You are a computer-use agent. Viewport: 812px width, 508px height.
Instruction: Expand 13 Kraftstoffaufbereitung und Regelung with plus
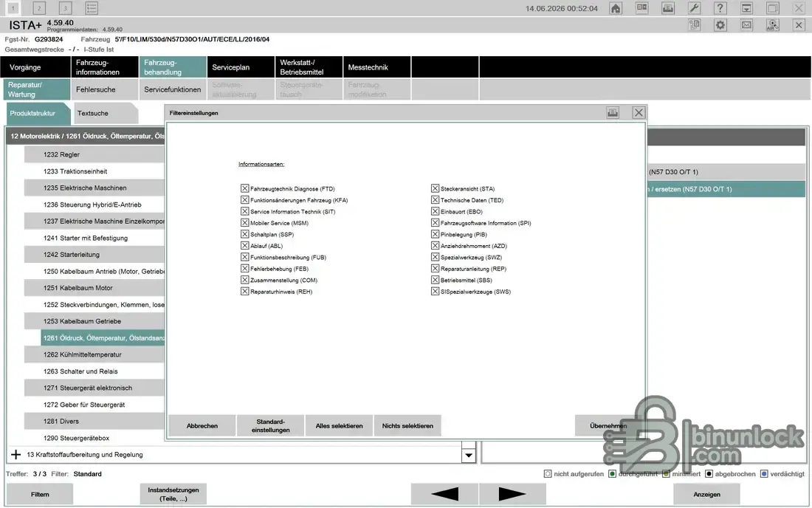[x=16, y=455]
